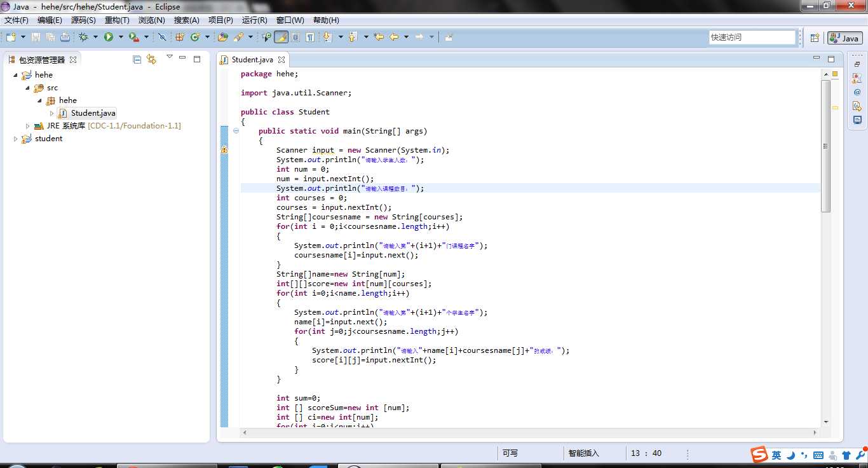Click the Save toolbar icon
868x468 pixels.
tap(36, 38)
